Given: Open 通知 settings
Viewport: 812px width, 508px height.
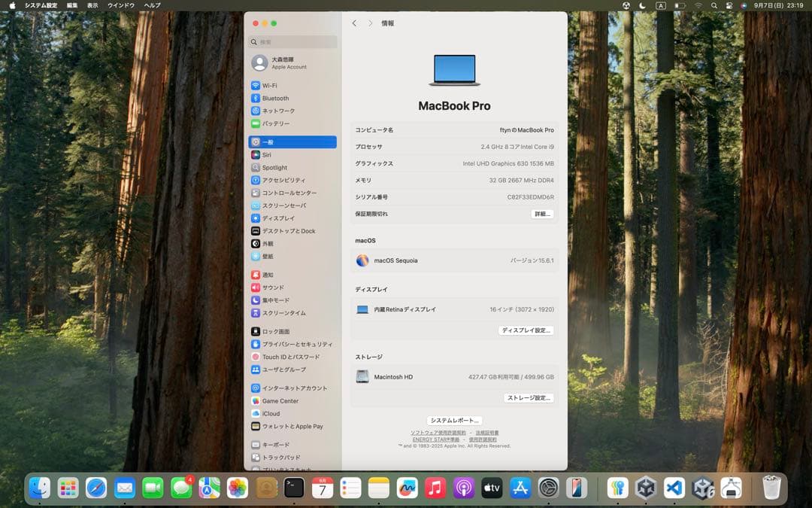Looking at the screenshot, I should click(268, 275).
